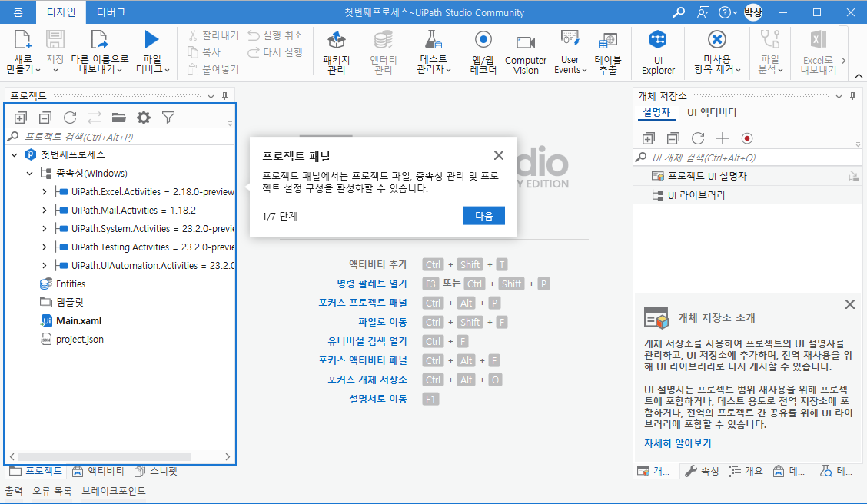Click 명령 팔레트 열기 link
Screen dimensions: 867x504
(x=371, y=283)
